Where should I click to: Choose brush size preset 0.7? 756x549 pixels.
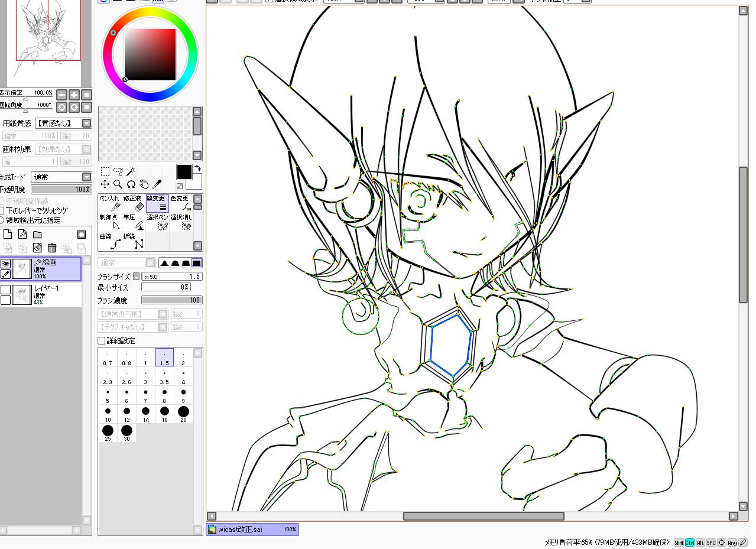click(x=108, y=358)
